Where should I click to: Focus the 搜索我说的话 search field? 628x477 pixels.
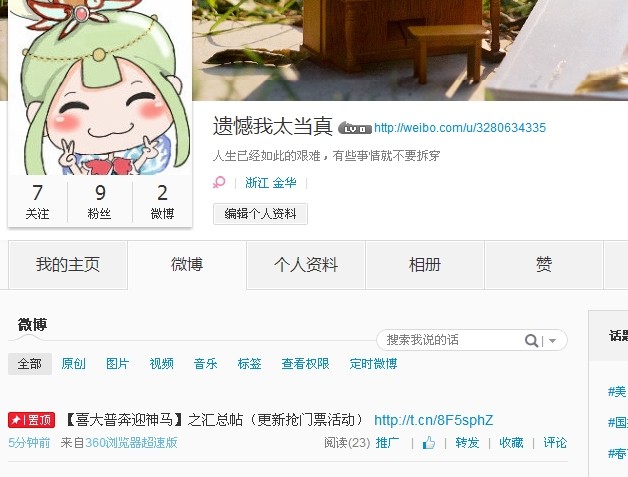451,340
